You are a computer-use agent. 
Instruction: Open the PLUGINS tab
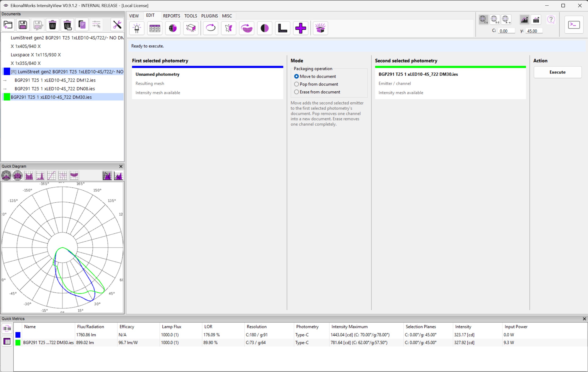tap(209, 16)
